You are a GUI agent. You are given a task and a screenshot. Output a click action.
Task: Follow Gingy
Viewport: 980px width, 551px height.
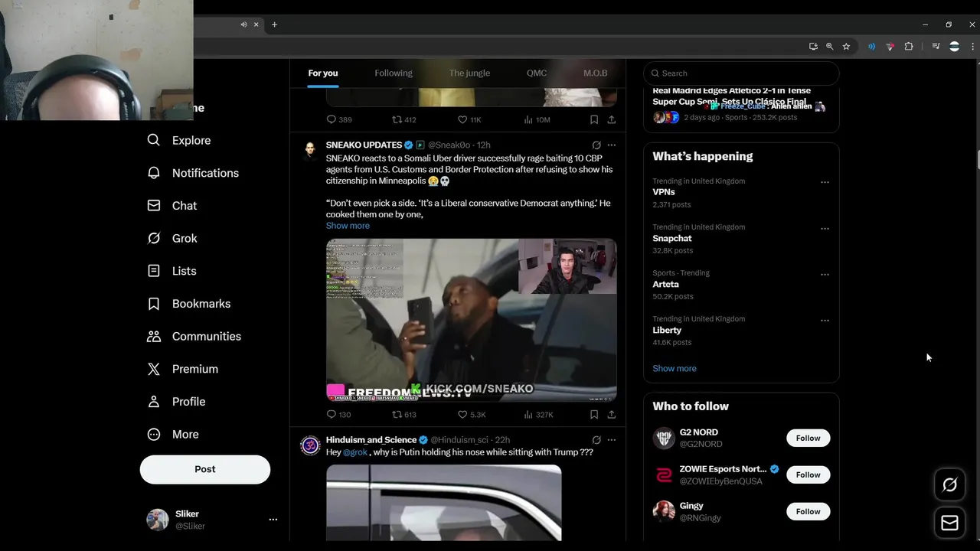pyautogui.click(x=808, y=512)
